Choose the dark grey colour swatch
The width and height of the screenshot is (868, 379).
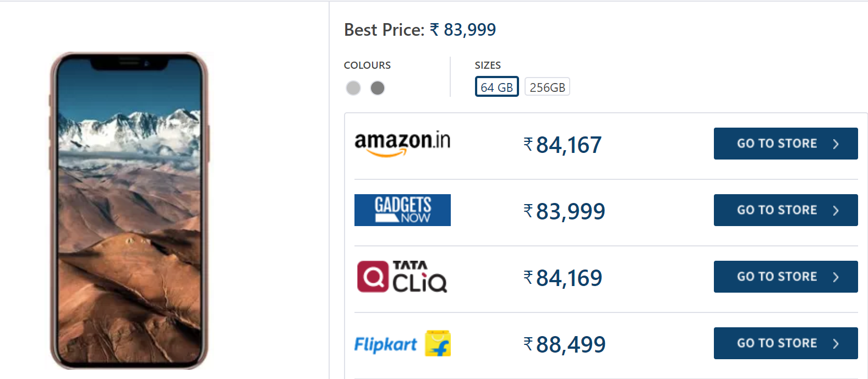point(378,88)
